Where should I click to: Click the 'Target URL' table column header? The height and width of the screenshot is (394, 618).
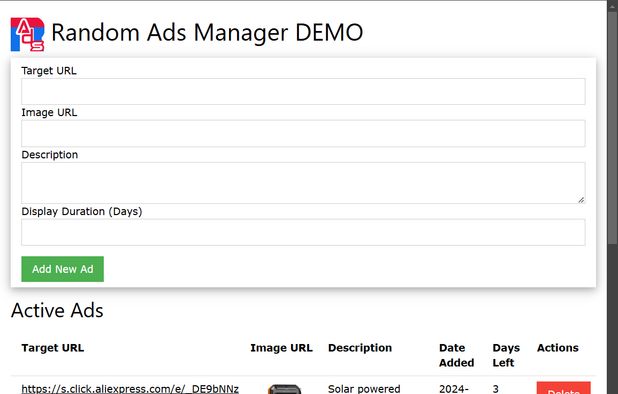click(x=52, y=348)
